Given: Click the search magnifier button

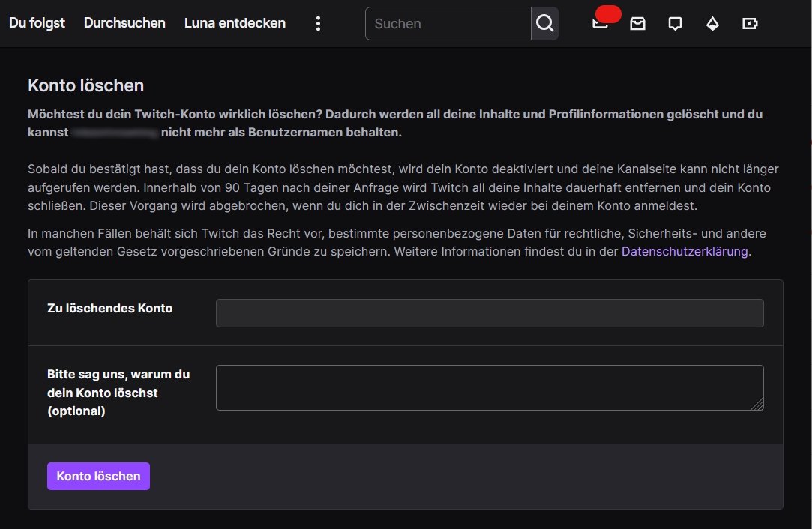Looking at the screenshot, I should tap(545, 24).
